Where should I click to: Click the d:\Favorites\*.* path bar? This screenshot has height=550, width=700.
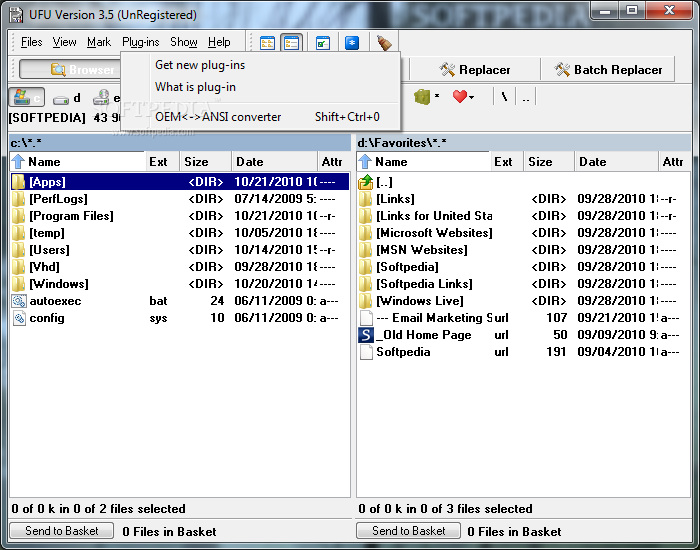tap(523, 143)
